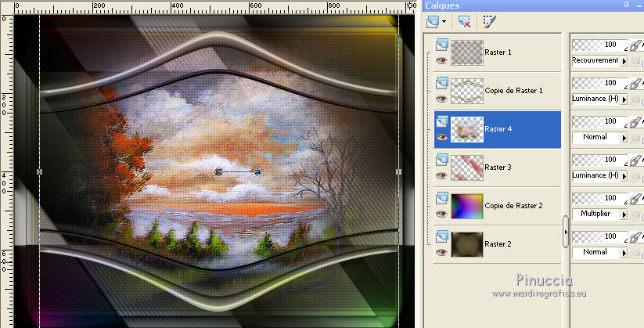Click the brush icon beside Copie de Raster 1 opacity
This screenshot has width=644, height=328.
pyautogui.click(x=635, y=84)
